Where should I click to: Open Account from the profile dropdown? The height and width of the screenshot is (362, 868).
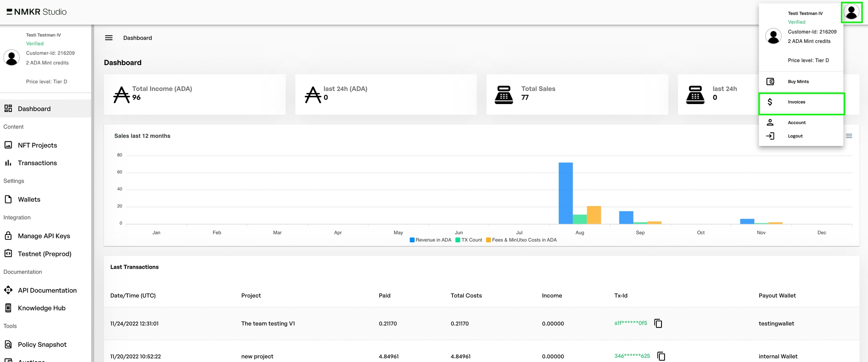coord(796,123)
